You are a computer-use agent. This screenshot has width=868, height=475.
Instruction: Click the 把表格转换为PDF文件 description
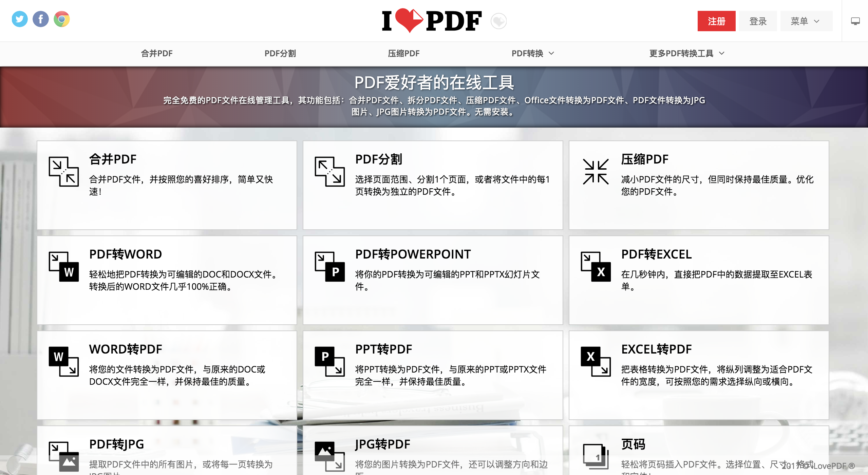point(717,375)
